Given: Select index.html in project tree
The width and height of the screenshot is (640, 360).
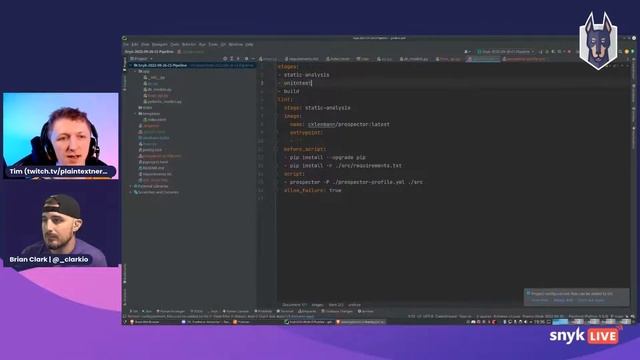Looking at the screenshot, I should pos(155,120).
